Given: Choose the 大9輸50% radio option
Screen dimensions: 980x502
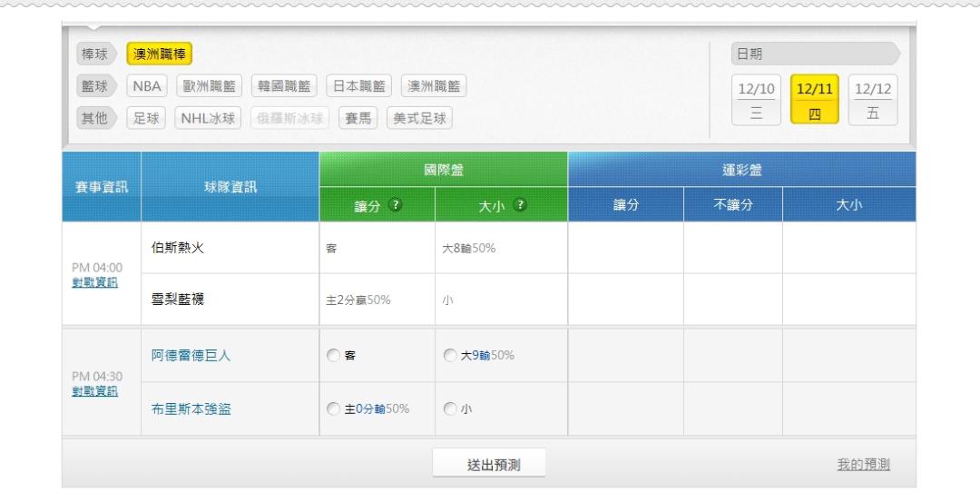Looking at the screenshot, I should pos(449,356).
